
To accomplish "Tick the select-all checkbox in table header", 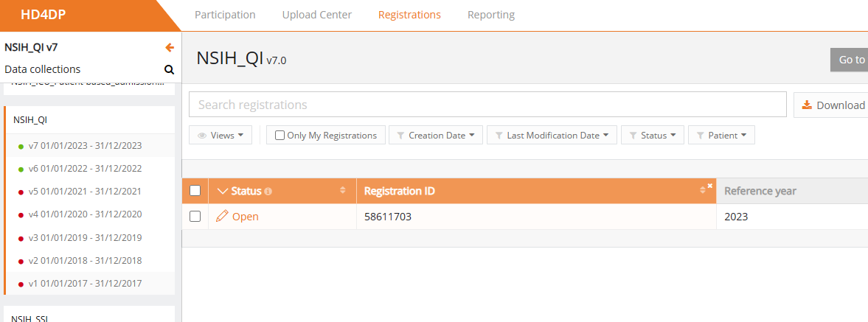I will (x=195, y=191).
